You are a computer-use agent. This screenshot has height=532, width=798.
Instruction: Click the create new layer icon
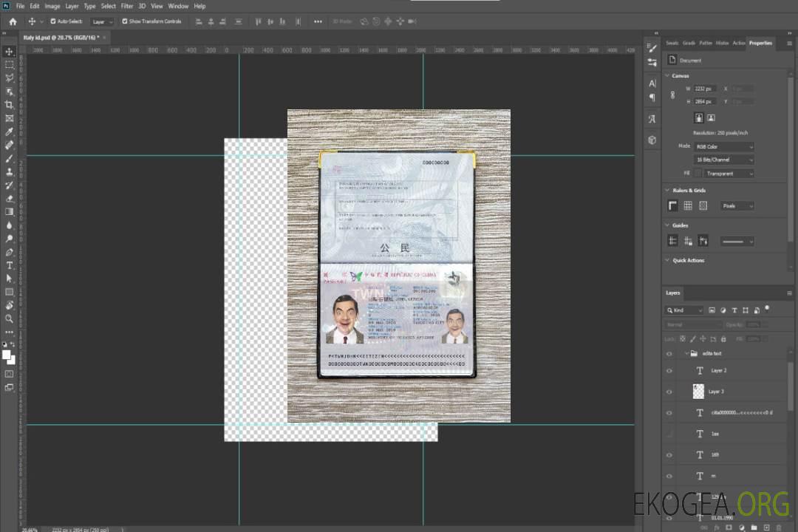click(766, 528)
